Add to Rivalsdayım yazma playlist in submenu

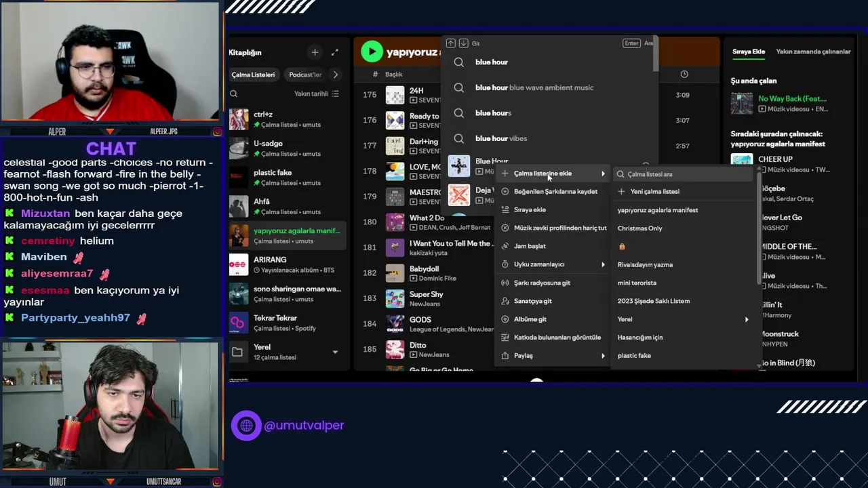click(684, 265)
